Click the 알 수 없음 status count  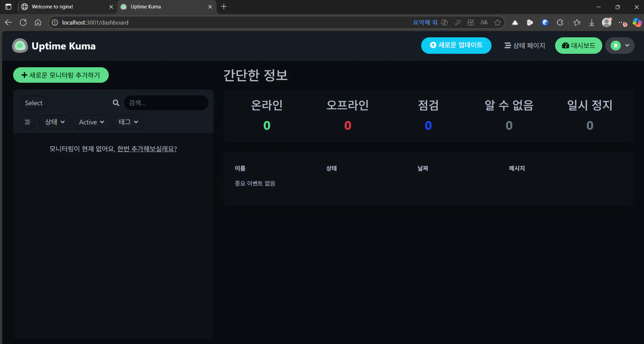click(509, 125)
